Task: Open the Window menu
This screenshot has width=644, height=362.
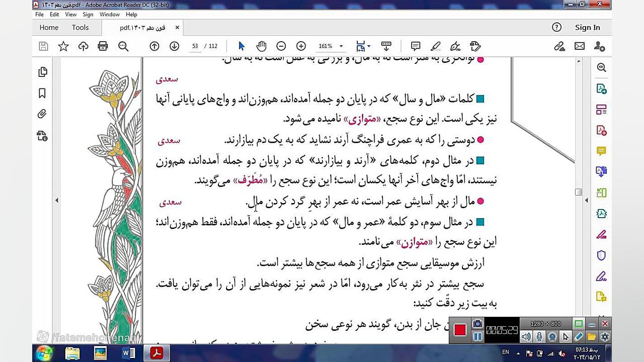Action: point(110,15)
